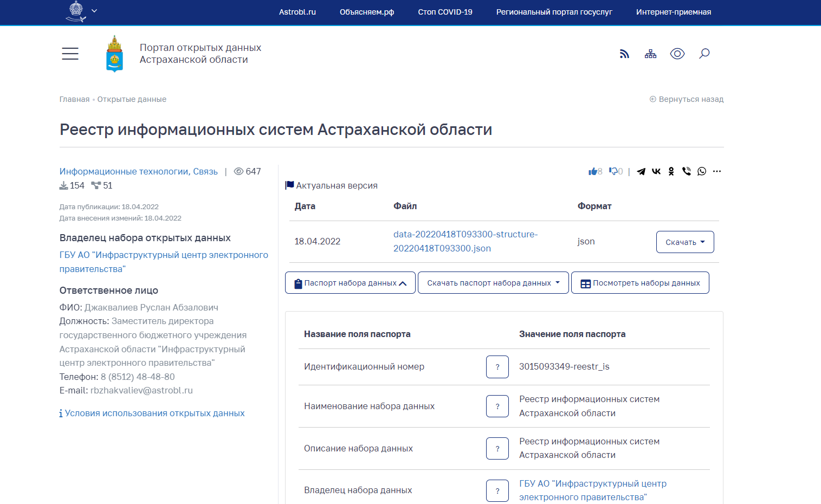Share via Odnoklassniki icon
Image resolution: width=821 pixels, height=504 pixels.
tap(671, 171)
